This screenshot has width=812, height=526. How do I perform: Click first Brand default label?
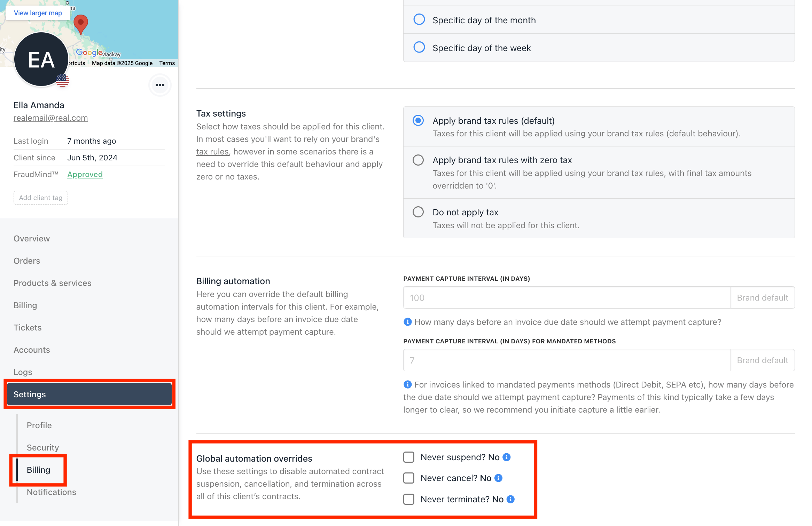click(763, 297)
